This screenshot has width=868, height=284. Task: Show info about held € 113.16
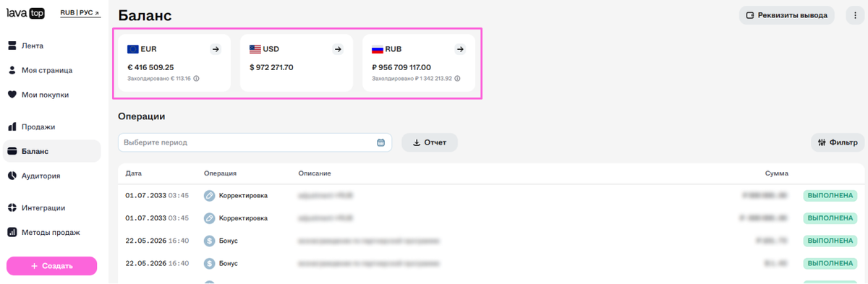pos(196,78)
